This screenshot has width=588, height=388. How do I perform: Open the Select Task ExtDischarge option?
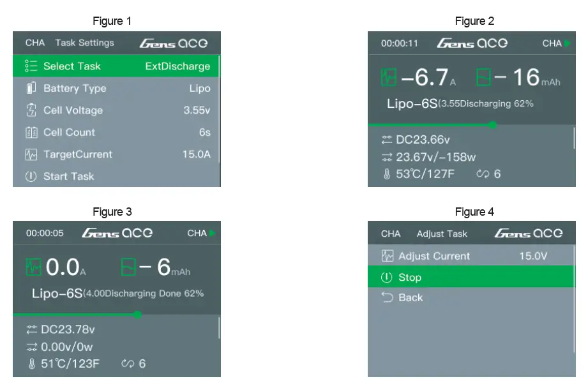(x=177, y=66)
